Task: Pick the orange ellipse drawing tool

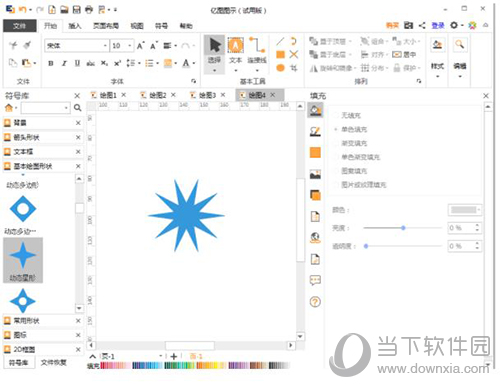Action: (x=280, y=68)
